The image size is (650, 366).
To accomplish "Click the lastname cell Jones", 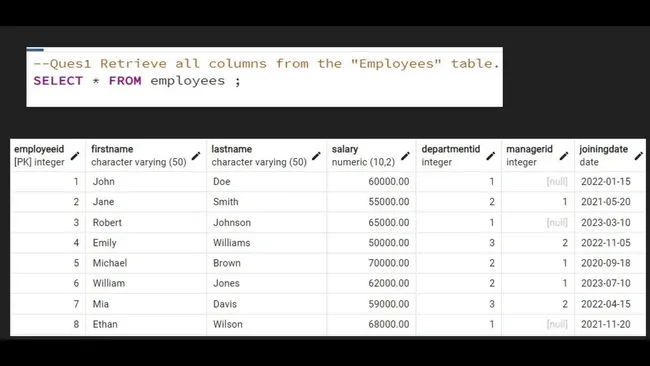I will 267,284.
